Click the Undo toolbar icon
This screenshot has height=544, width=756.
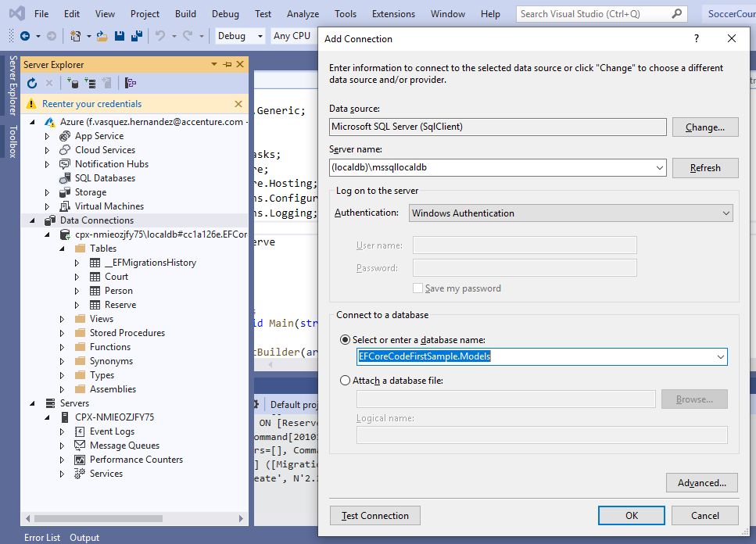[x=160, y=36]
